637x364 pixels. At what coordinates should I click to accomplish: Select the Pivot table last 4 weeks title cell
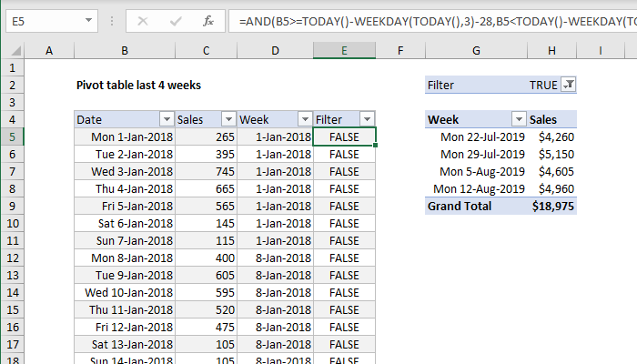tap(138, 85)
